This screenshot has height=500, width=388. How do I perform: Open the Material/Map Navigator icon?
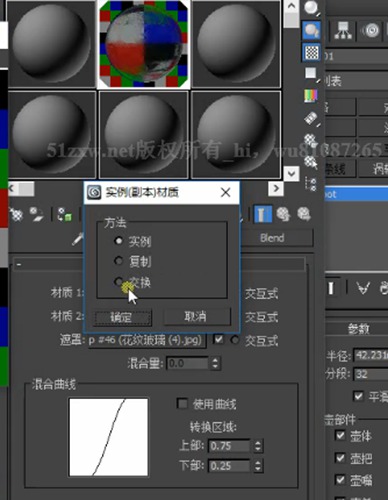[x=311, y=184]
